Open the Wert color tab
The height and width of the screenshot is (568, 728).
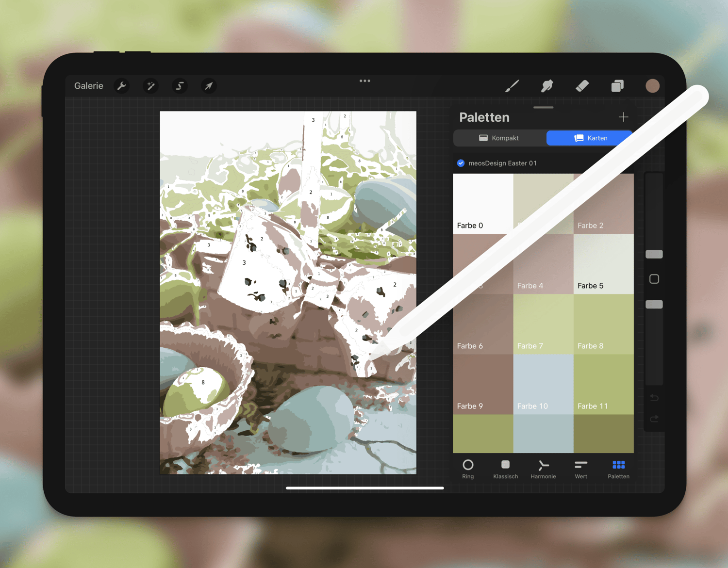coord(581,469)
